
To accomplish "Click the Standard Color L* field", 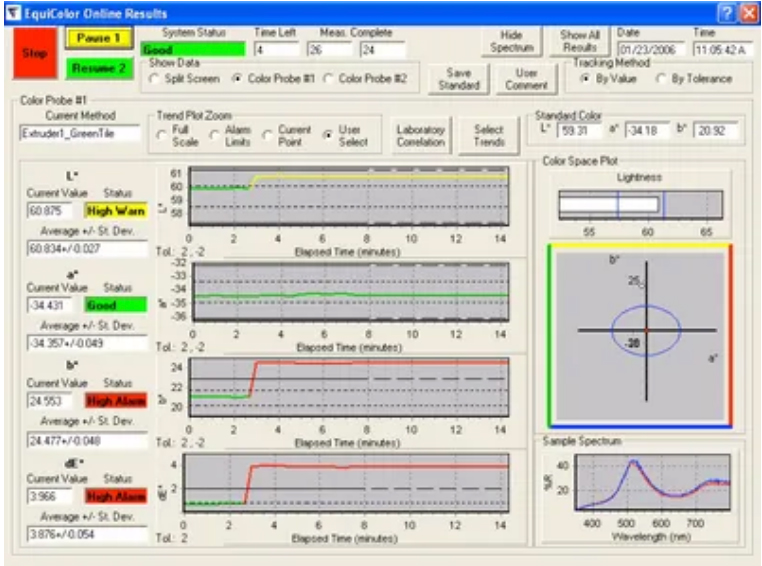I will click(x=579, y=131).
